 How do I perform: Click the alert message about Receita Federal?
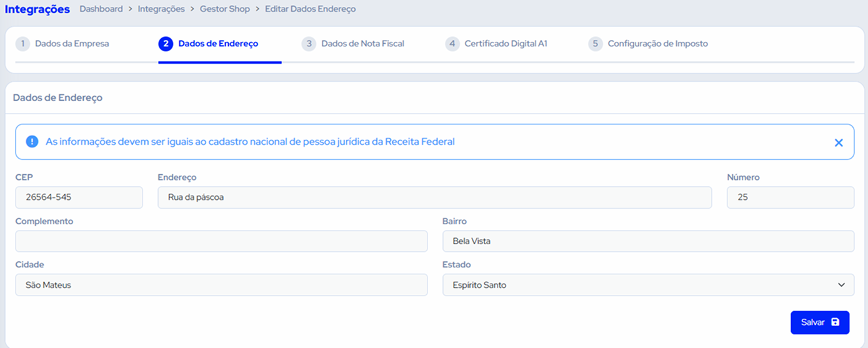250,142
